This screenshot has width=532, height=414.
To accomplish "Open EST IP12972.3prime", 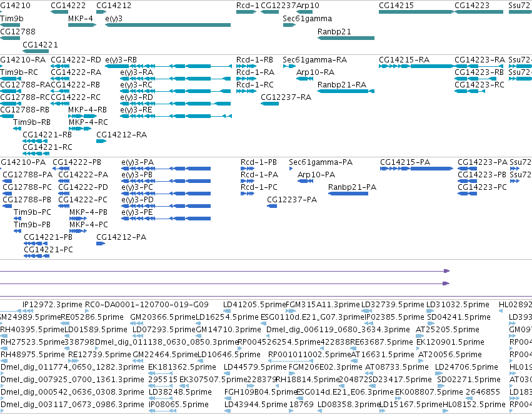I will (53, 305).
